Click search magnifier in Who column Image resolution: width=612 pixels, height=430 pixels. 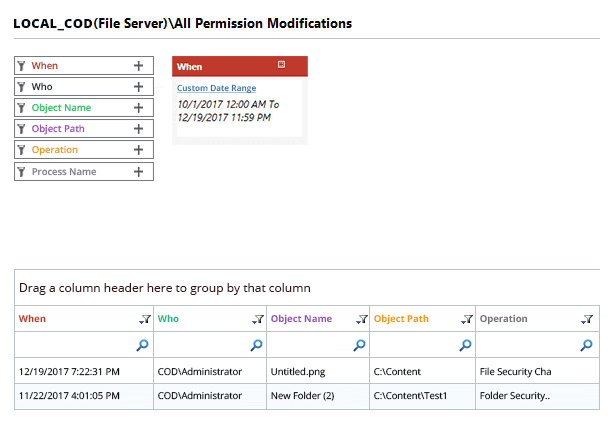pyautogui.click(x=256, y=345)
